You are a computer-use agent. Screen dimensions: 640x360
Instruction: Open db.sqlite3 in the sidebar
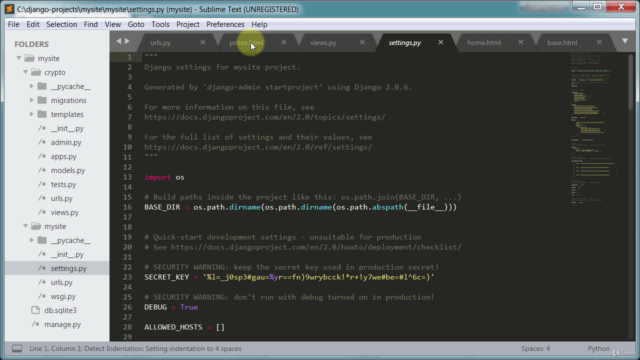click(60, 310)
